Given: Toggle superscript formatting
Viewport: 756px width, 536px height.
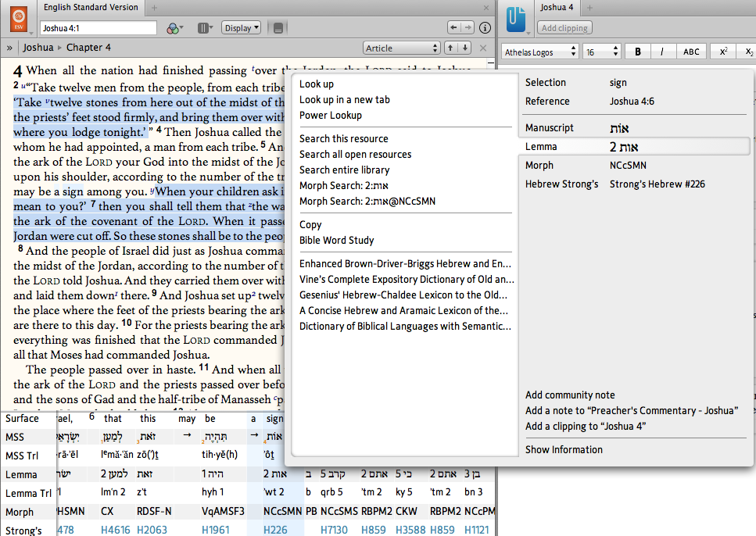Looking at the screenshot, I should tap(722, 52).
